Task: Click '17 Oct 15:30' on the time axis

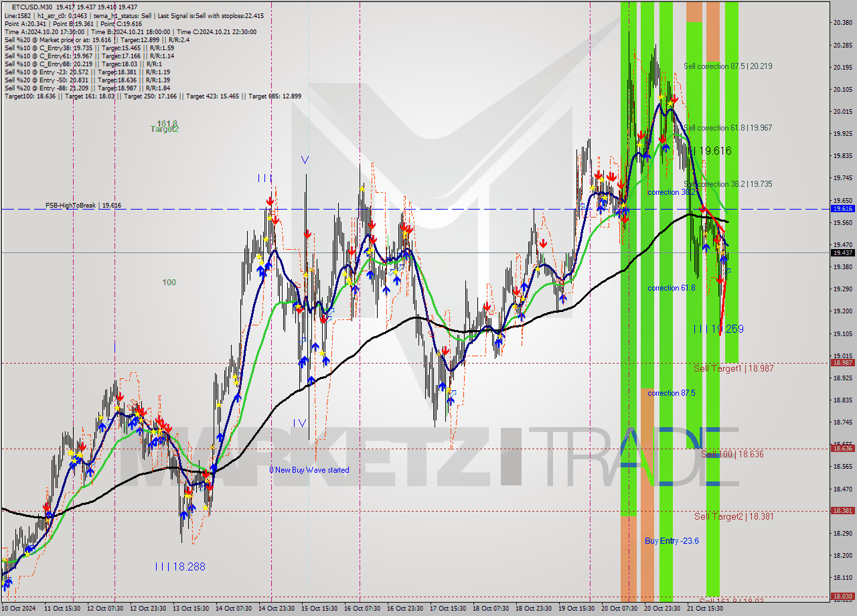Action: (x=447, y=609)
